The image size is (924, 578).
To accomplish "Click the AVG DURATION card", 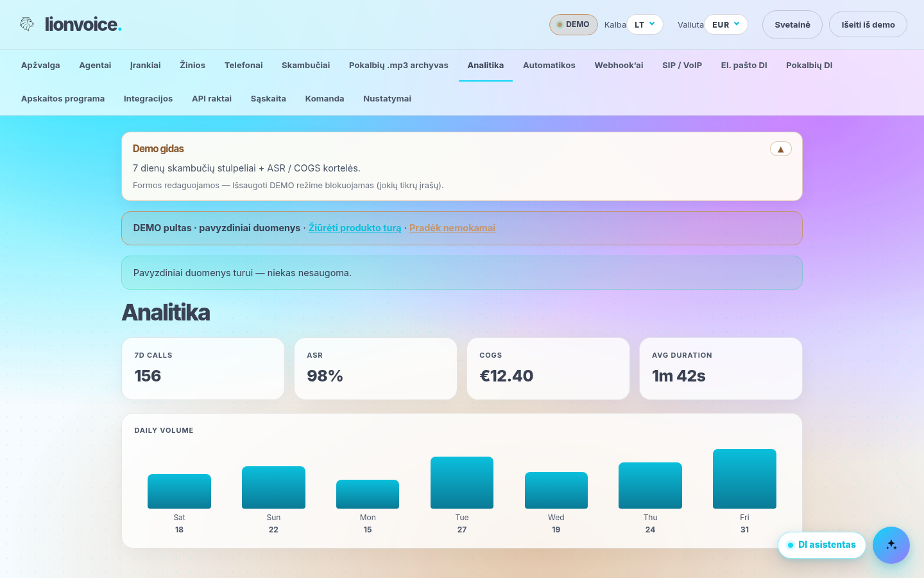I will pyautogui.click(x=721, y=369).
